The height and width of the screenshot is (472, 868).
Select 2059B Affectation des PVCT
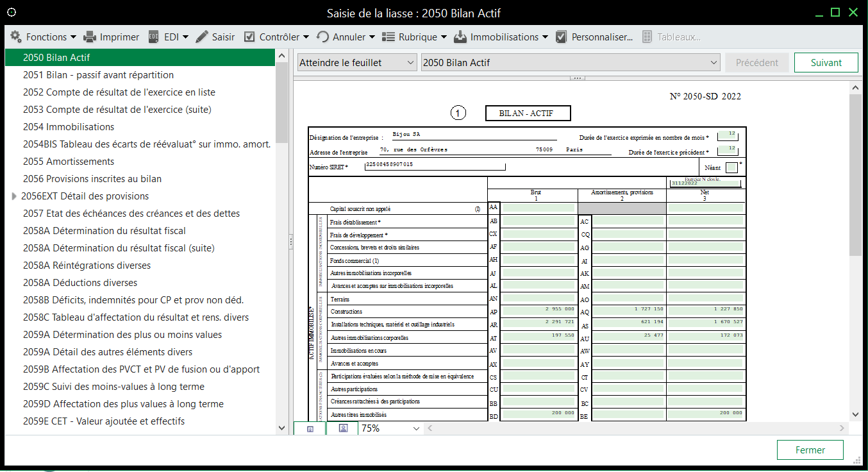(140, 369)
